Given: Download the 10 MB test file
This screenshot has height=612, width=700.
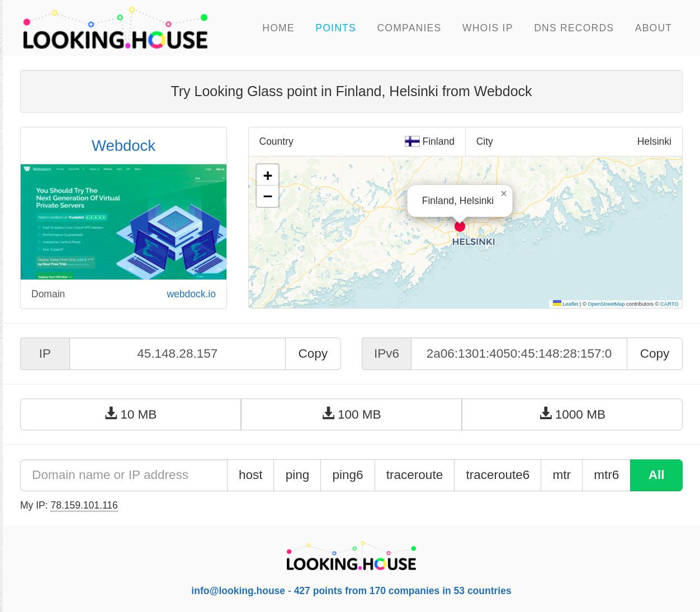Looking at the screenshot, I should click(x=131, y=414).
